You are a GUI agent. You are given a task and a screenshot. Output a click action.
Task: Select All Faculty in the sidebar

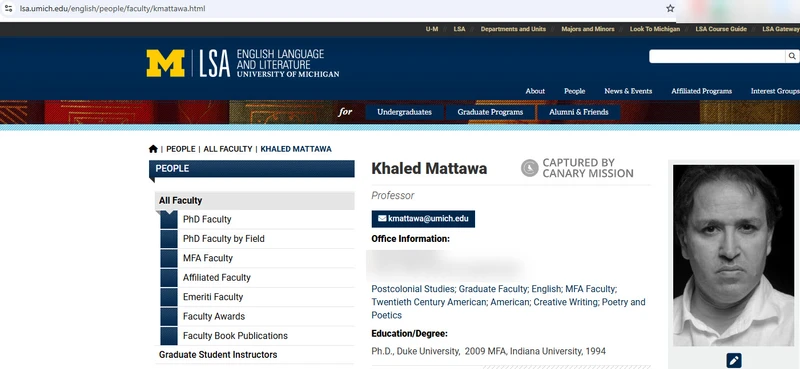pyautogui.click(x=255, y=201)
